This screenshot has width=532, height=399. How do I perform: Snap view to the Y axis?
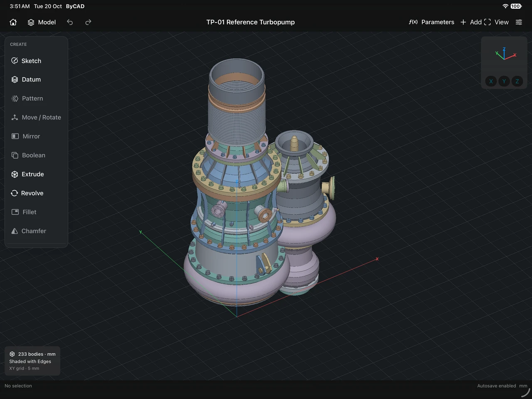tap(504, 81)
